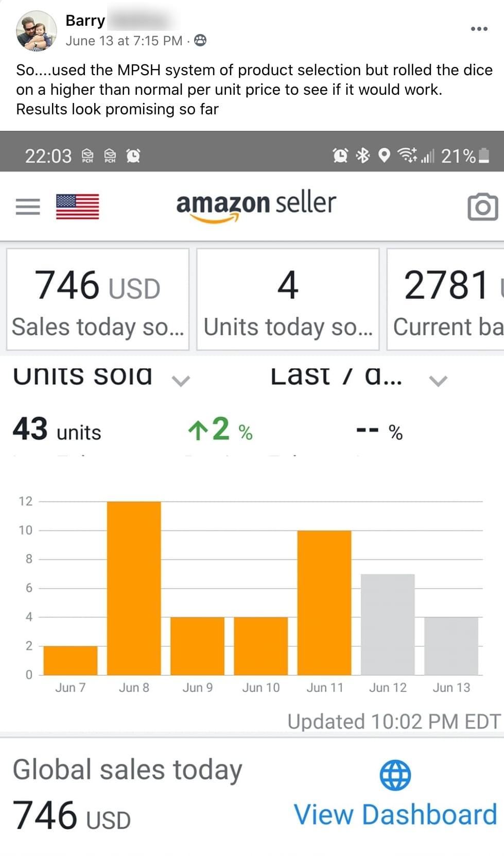Open the 746 USD Sales today card

98,299
